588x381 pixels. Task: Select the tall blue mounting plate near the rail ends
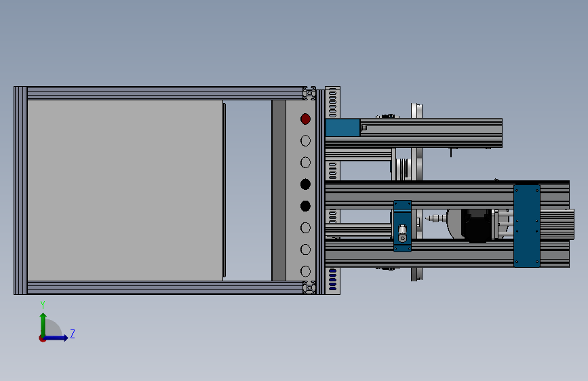pos(527,226)
